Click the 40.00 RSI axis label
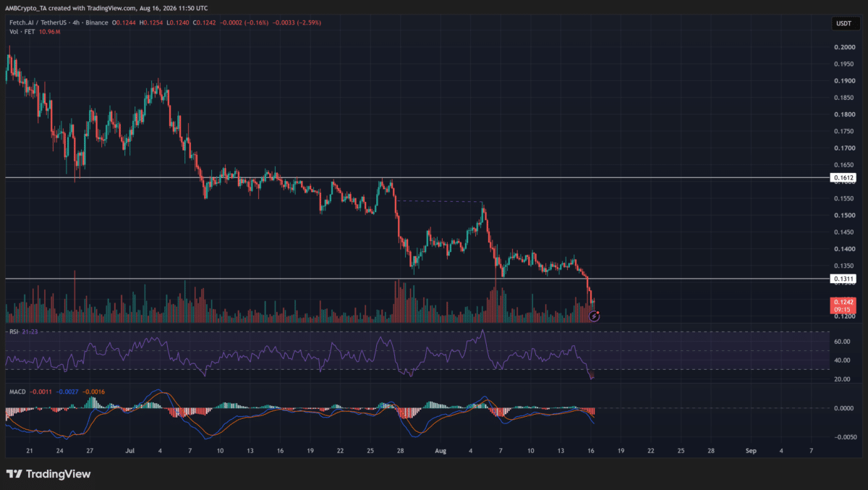This screenshot has width=868, height=490. (x=842, y=360)
